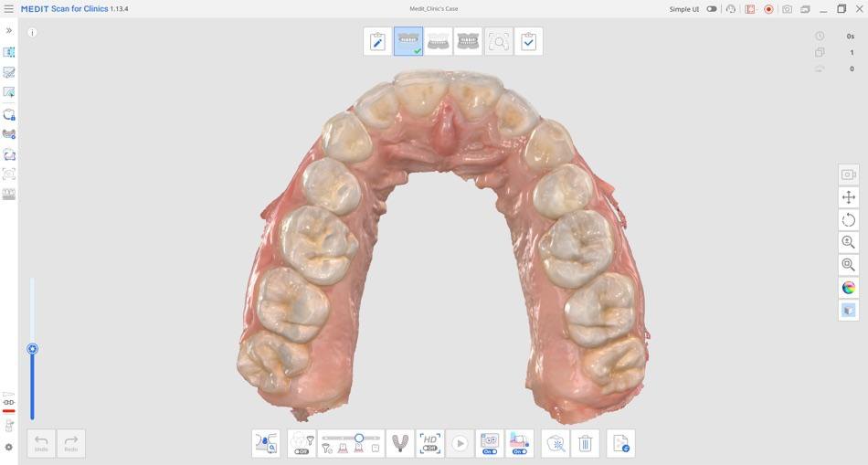This screenshot has height=465, width=868.
Task: Click the red battery indicator bar at lower left
Action: coord(9,411)
